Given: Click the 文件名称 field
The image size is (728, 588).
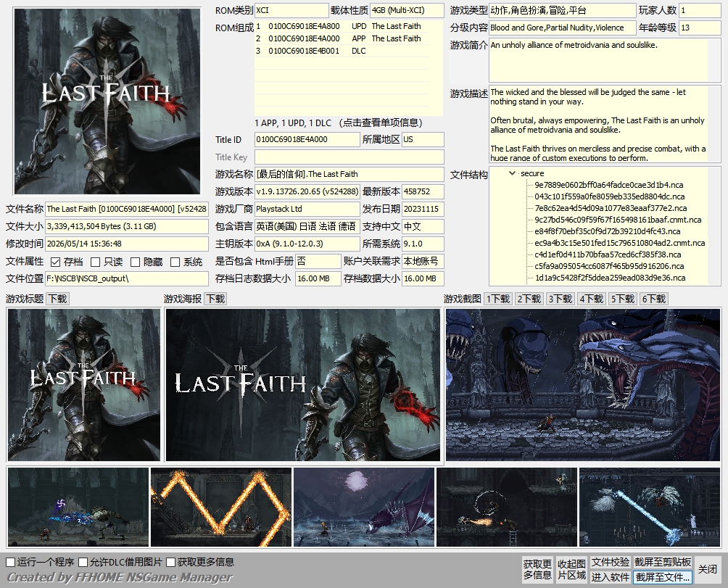Looking at the screenshot, I should point(127,209).
